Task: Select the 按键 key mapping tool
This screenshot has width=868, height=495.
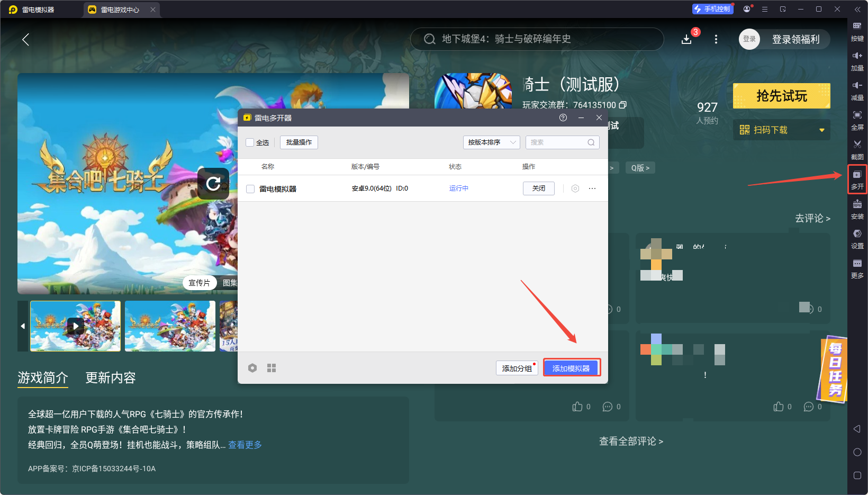Action: pos(857,32)
